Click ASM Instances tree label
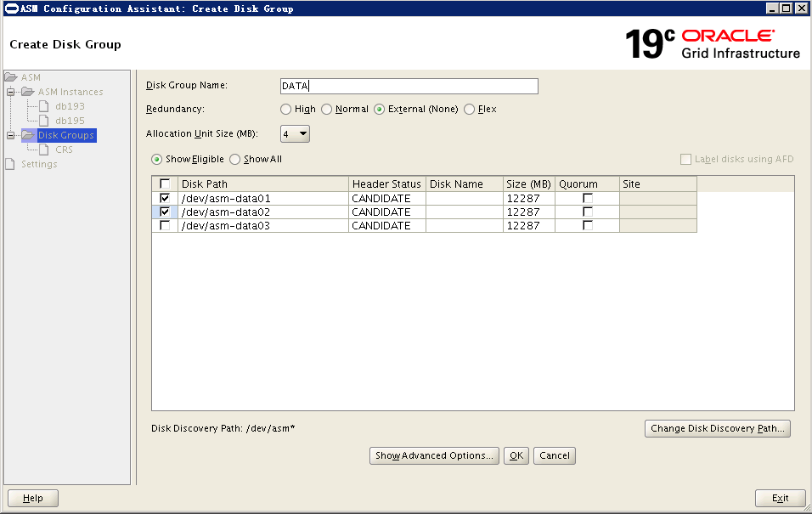812x514 pixels. click(x=70, y=92)
